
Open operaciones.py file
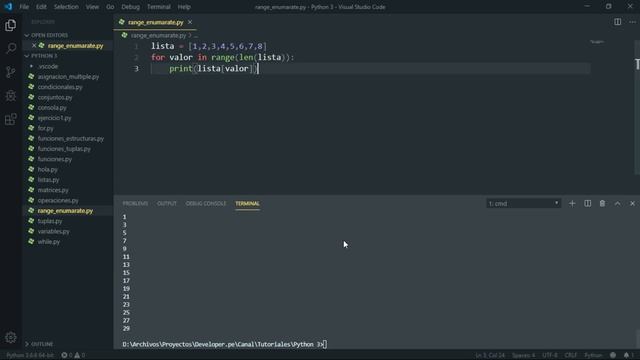point(58,200)
